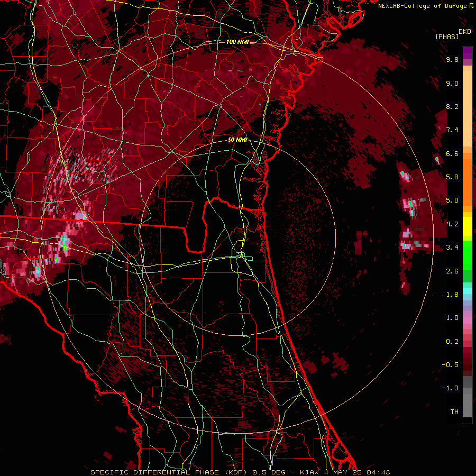Click the Specific Differential Phase KJAX caption
Image resolution: width=476 pixels, height=476 pixels.
coord(240,472)
